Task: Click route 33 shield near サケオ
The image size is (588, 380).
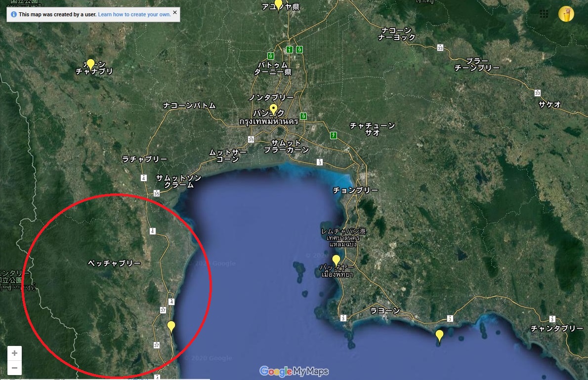Action: [538, 93]
